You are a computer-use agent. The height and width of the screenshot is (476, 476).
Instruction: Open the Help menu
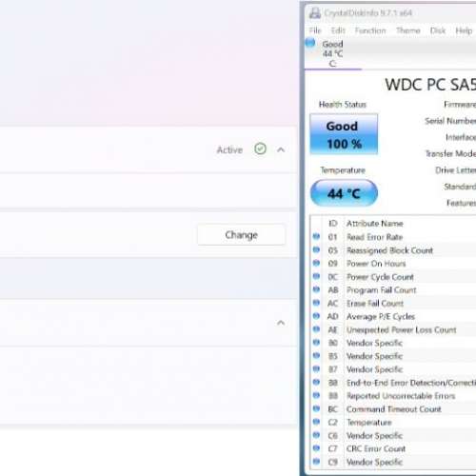pos(464,30)
